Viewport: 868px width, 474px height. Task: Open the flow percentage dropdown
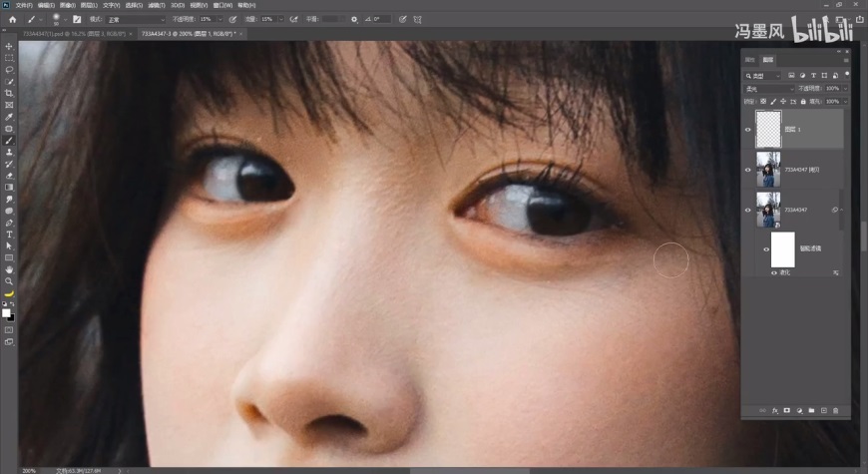[281, 19]
